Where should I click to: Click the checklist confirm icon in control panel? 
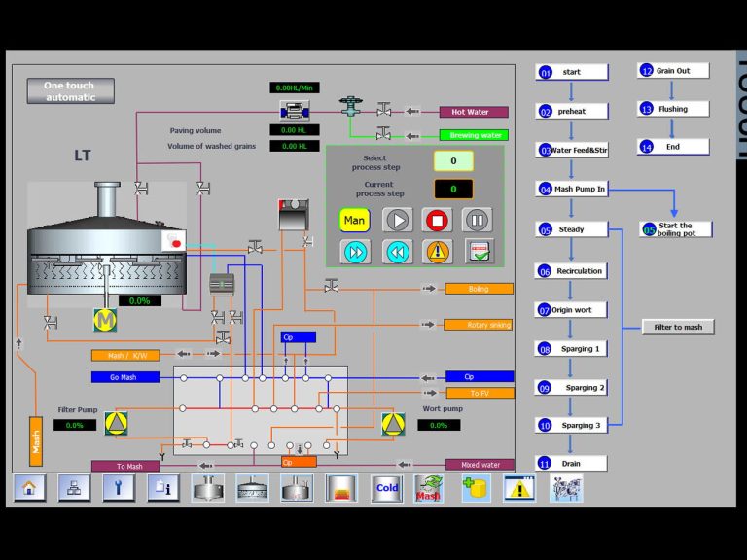point(478,251)
